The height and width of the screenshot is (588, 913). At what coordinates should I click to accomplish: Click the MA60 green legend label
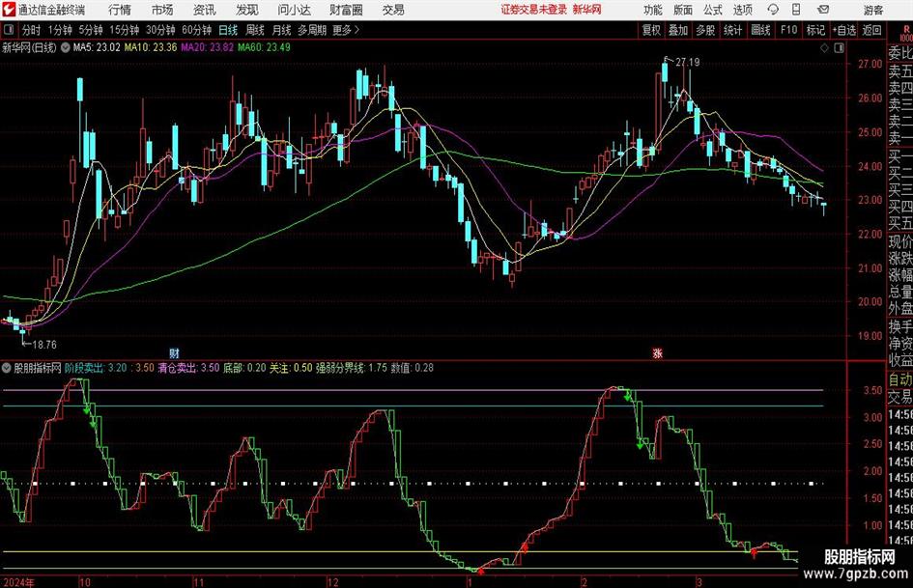click(265, 46)
